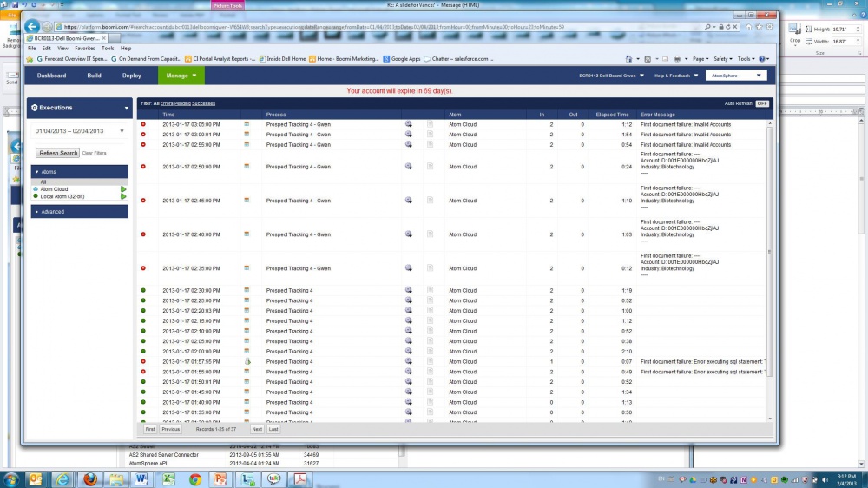Open log viewer icon for 02:15:00 PM execution
Image resolution: width=868 pixels, height=488 pixels.
pyautogui.click(x=409, y=320)
